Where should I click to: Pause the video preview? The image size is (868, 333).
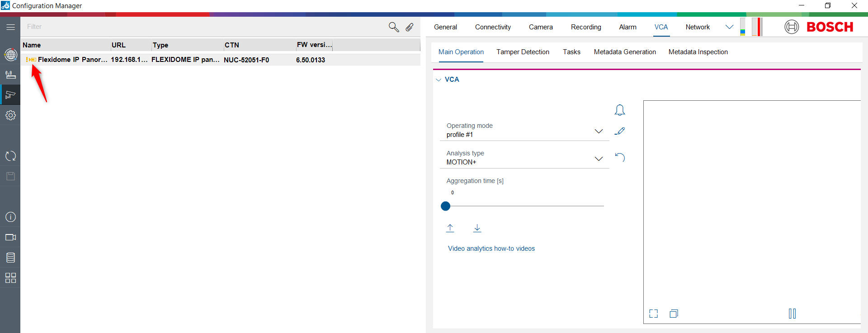[x=792, y=314]
